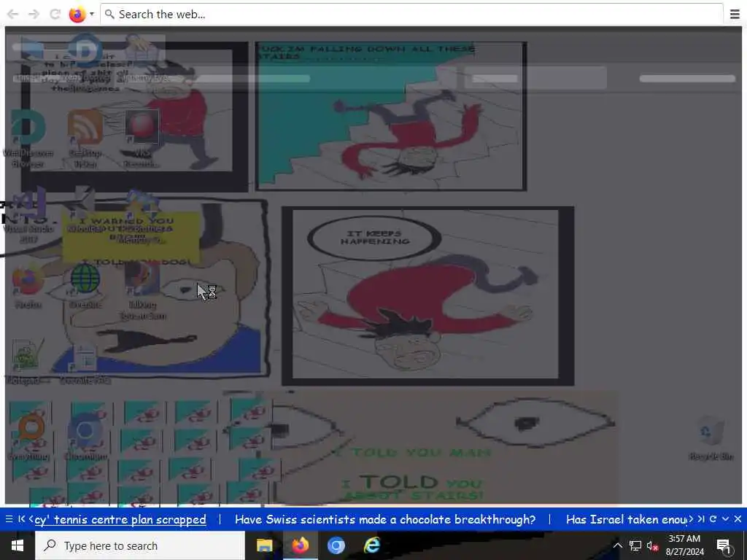
Task: Launch Chromium from the taskbar
Action: click(336, 545)
